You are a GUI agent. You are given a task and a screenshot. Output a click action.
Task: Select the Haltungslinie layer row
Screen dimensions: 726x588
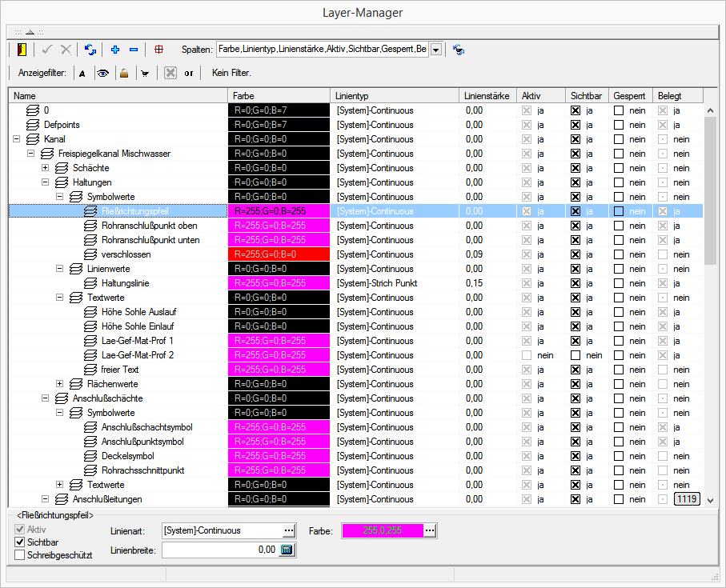pos(125,283)
